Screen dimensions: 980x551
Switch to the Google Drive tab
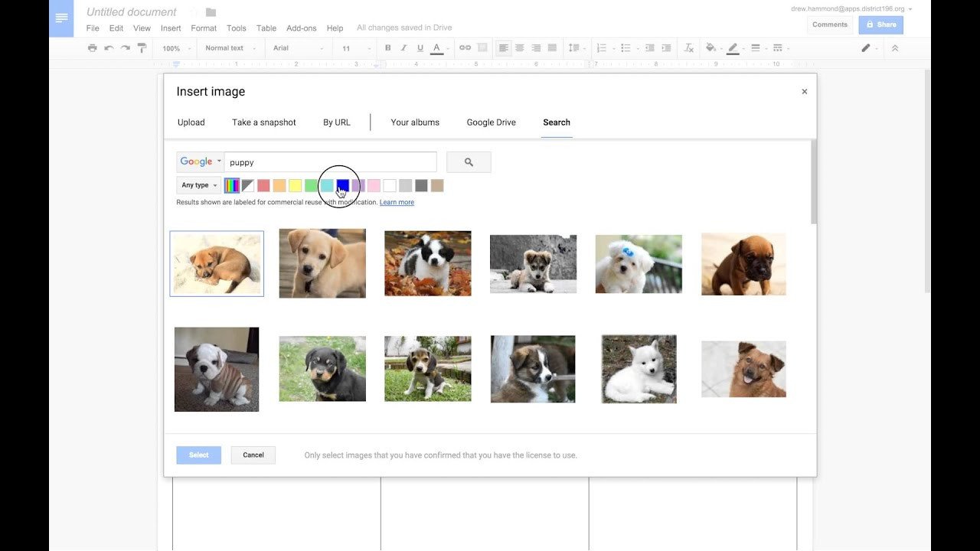[491, 122]
